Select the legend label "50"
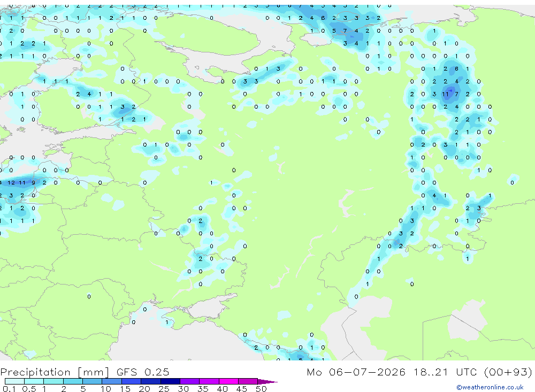Viewport: 535px width, 392px height. coord(262,389)
